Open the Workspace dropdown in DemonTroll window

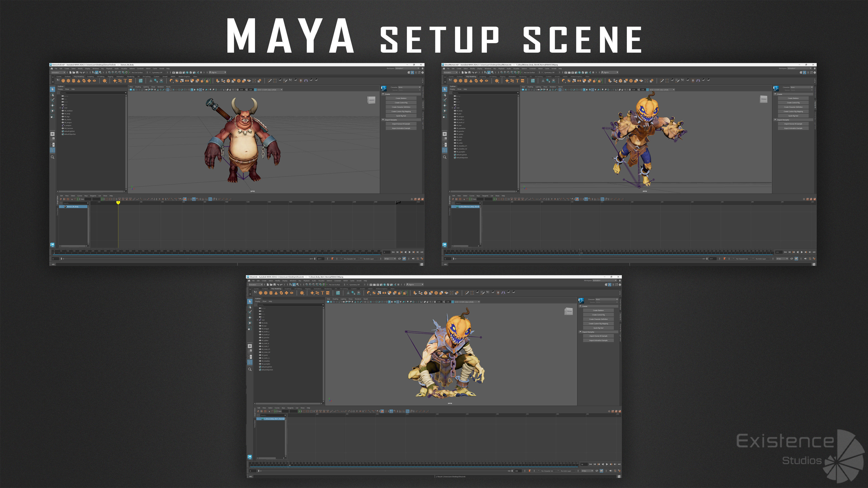(407, 68)
